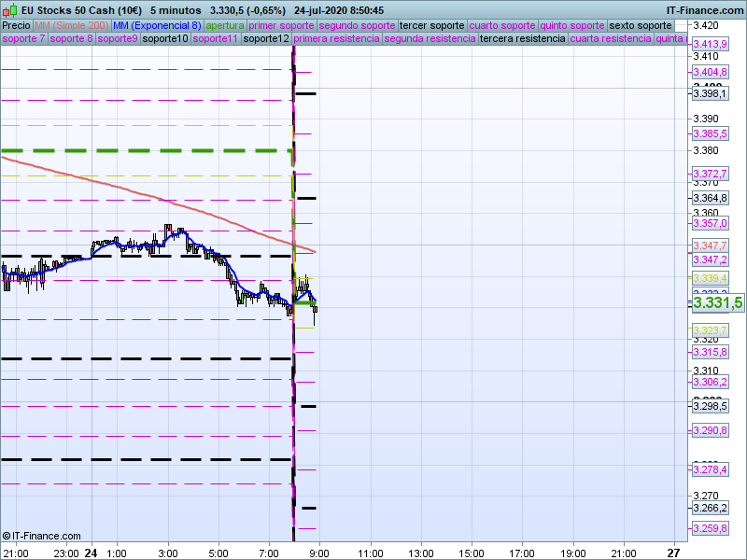Click the 9:00 mark on time axis
Screen dimensions: 747x560
319,553
